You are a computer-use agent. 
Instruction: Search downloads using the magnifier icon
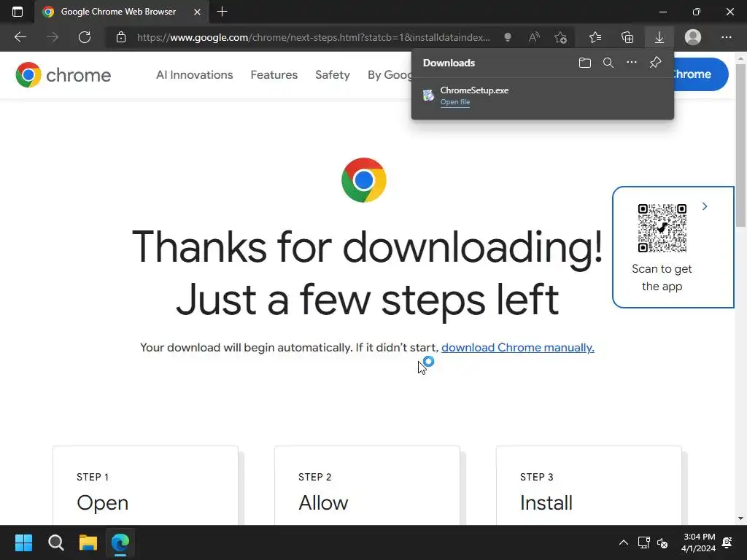608,63
